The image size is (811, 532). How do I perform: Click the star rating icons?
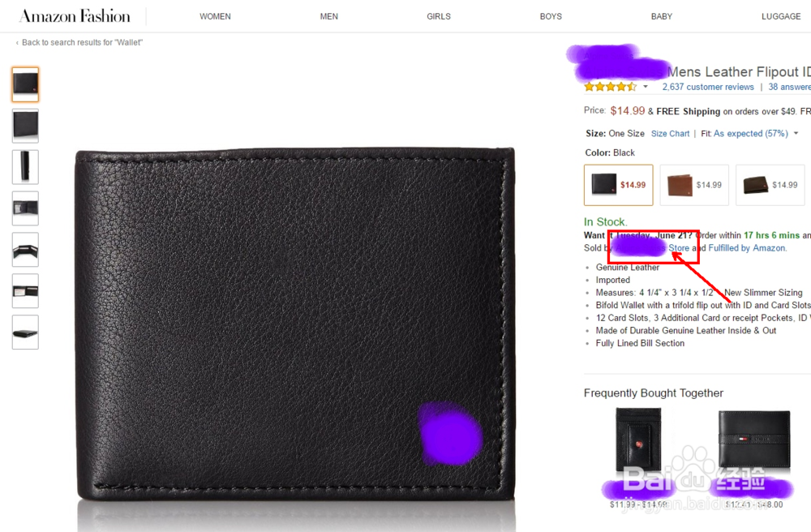611,87
